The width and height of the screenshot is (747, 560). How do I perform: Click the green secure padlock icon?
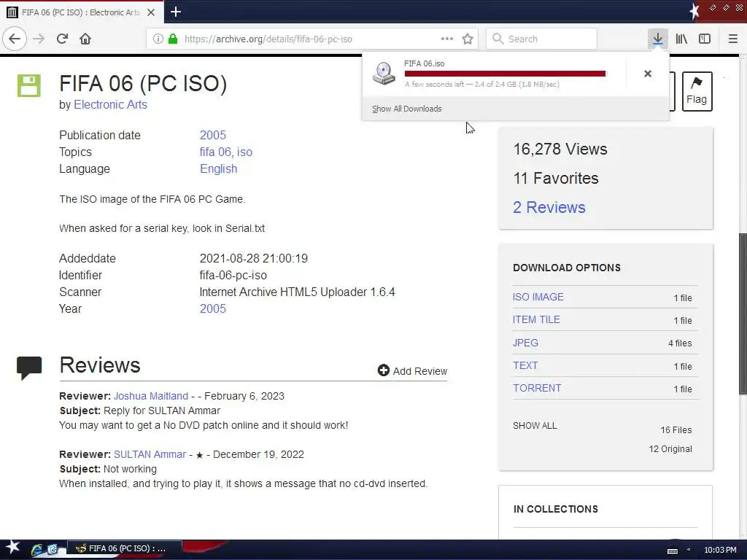[x=172, y=39]
